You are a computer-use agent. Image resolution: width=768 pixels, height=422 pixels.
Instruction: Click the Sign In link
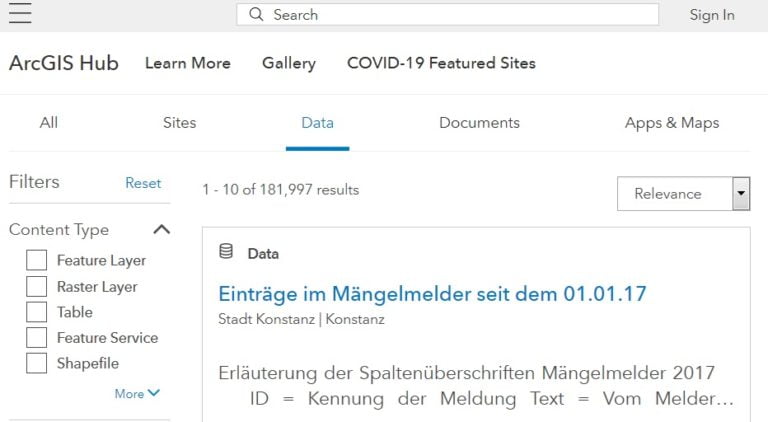click(x=712, y=15)
